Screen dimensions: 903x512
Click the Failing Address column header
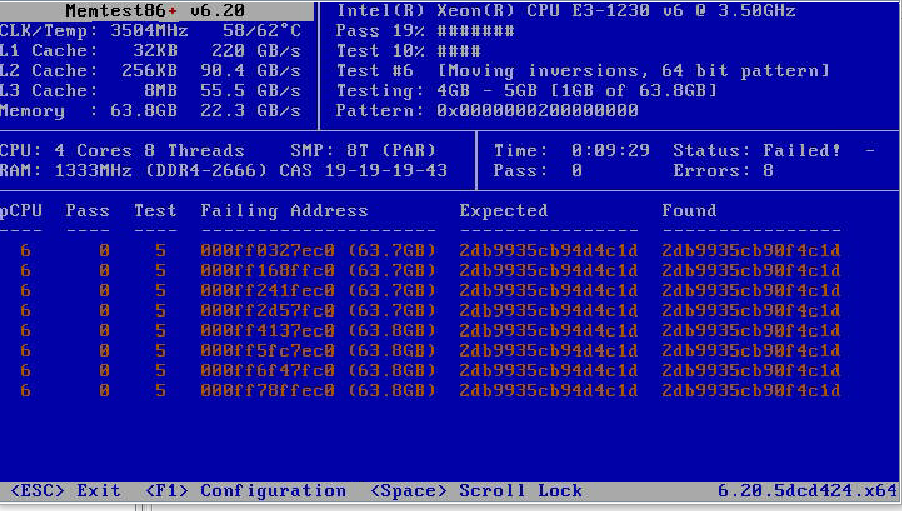[284, 211]
